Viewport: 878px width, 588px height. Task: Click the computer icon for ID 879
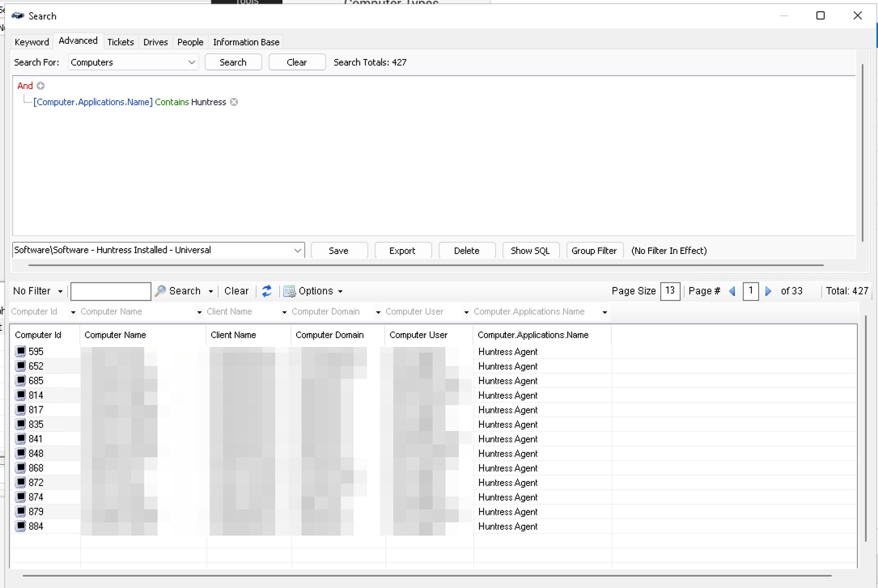(x=21, y=511)
